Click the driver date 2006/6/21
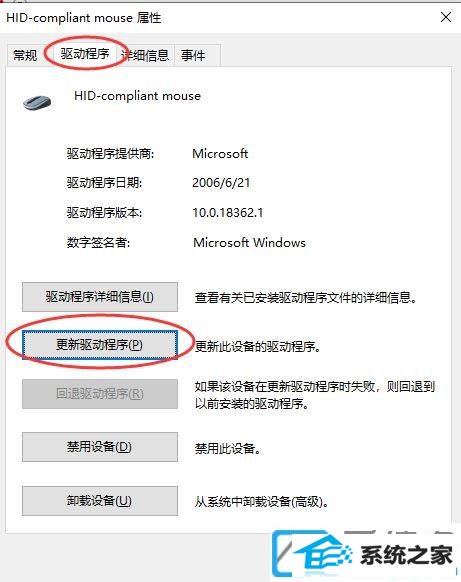 click(221, 183)
